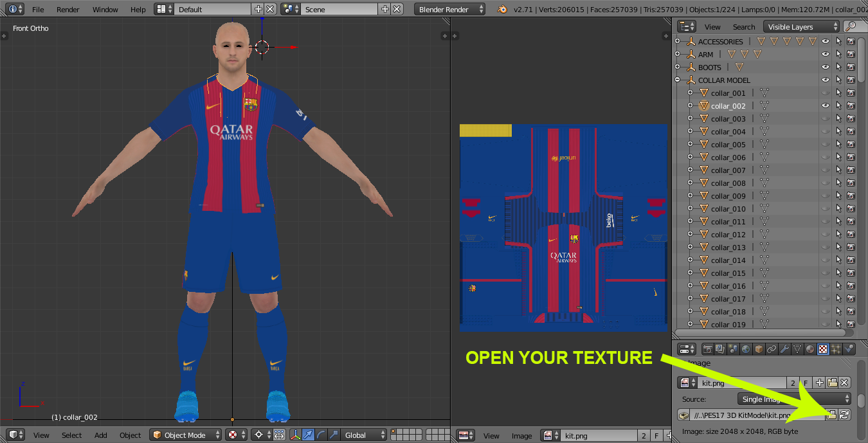868x443 pixels.
Task: Expand the ARM tree node
Action: pos(677,55)
